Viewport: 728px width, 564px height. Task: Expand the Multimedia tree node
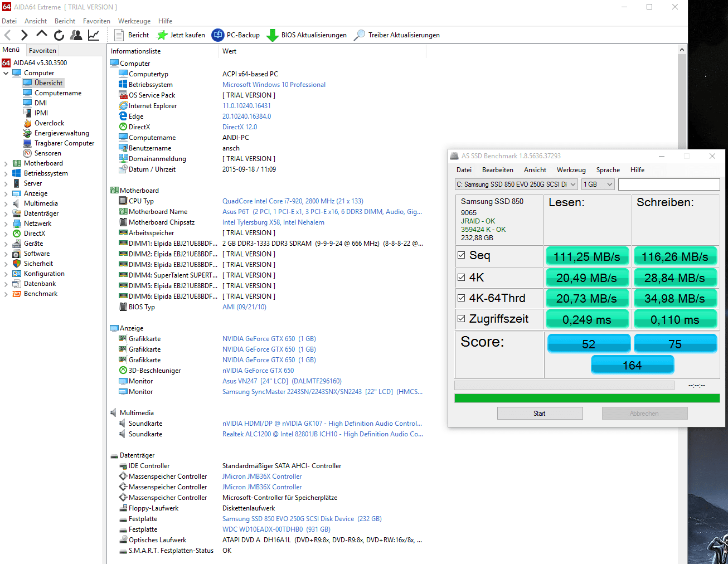click(x=6, y=203)
